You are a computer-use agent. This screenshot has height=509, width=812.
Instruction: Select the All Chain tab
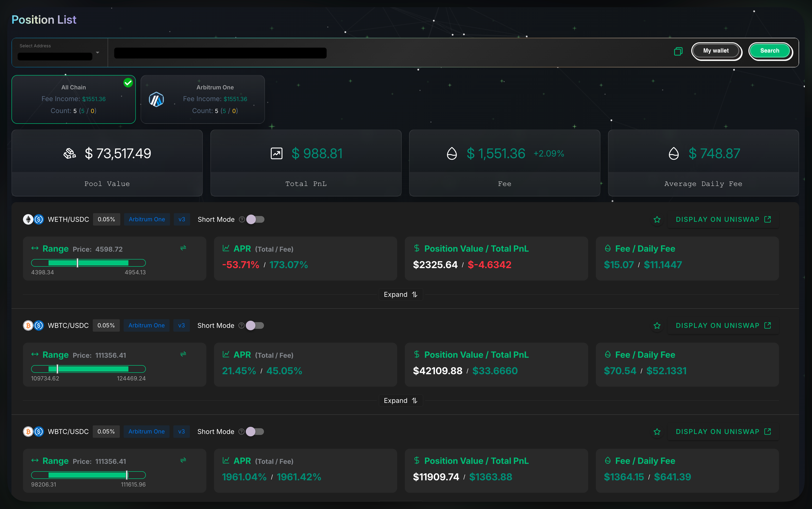pyautogui.click(x=73, y=99)
